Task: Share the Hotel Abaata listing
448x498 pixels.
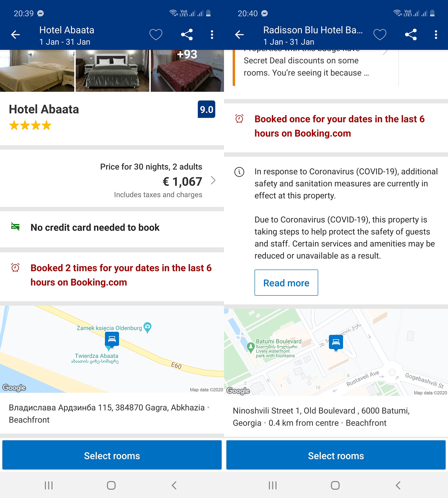Action: [x=187, y=35]
